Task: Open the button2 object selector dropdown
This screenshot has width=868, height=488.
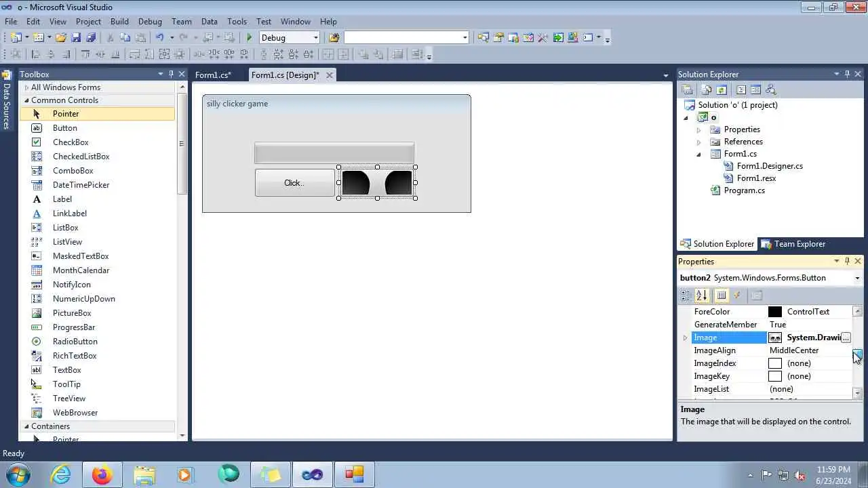Action: click(857, 278)
